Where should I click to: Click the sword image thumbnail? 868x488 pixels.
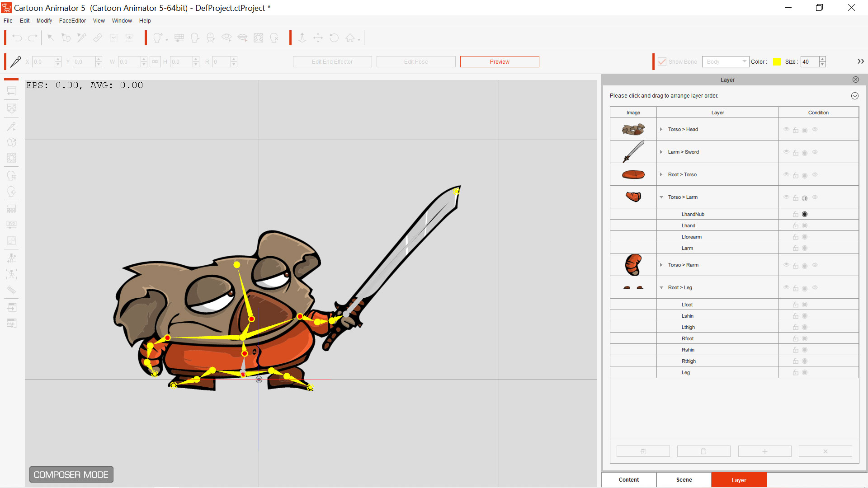click(x=633, y=152)
